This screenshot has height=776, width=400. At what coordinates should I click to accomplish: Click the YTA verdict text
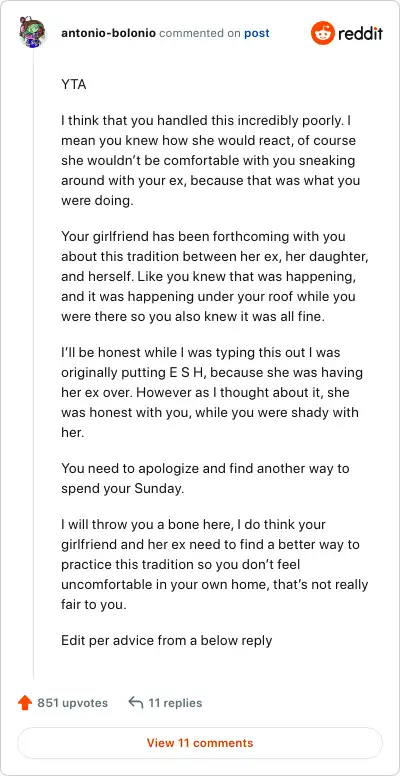click(x=74, y=85)
